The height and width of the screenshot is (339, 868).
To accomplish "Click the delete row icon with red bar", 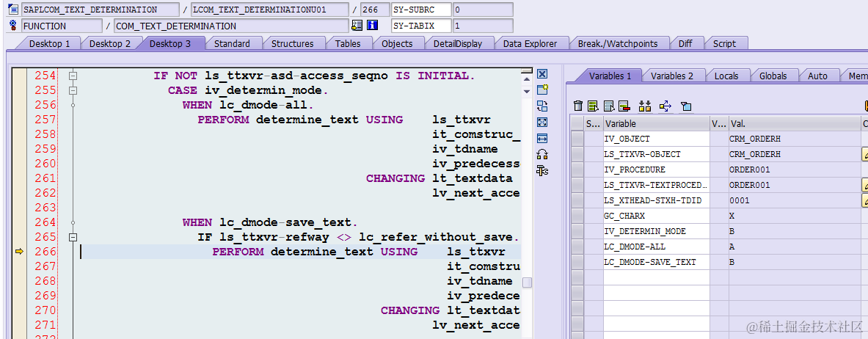I will click(x=624, y=106).
